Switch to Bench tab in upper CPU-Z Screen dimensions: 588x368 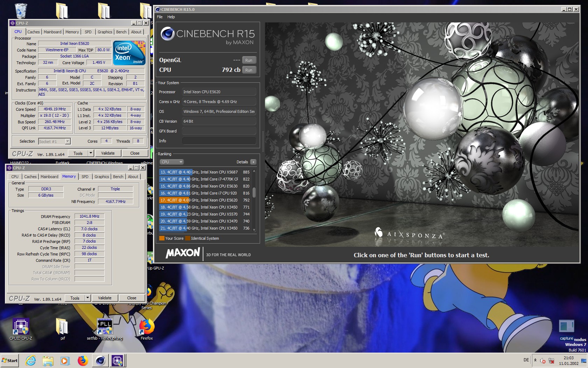121,32
